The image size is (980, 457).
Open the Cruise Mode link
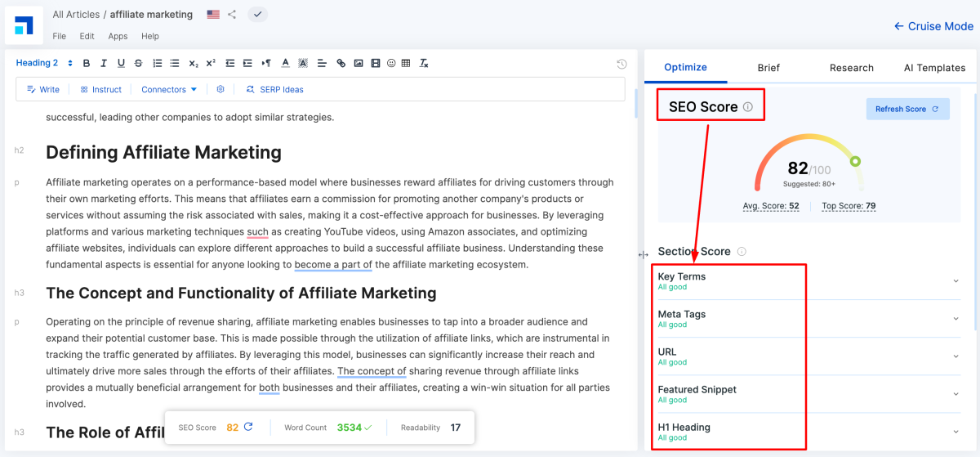coord(933,26)
